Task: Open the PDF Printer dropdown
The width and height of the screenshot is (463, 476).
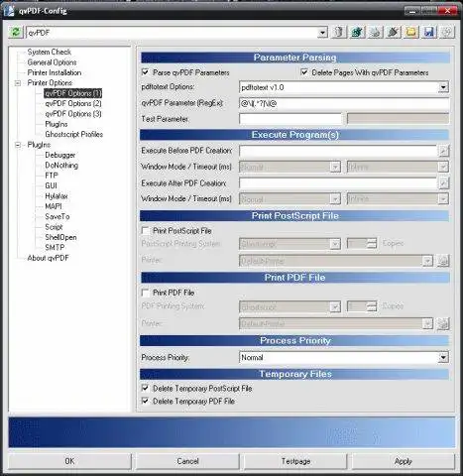Action: pyautogui.click(x=427, y=323)
